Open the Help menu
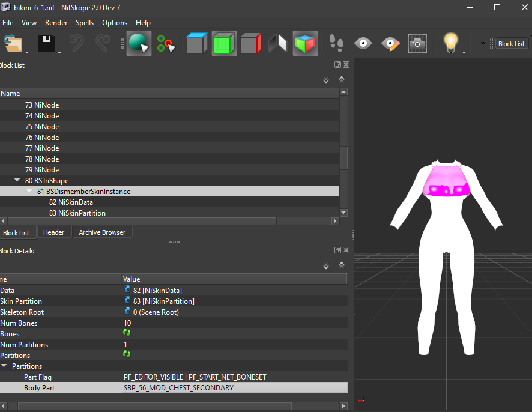This screenshot has height=412, width=532. point(143,23)
